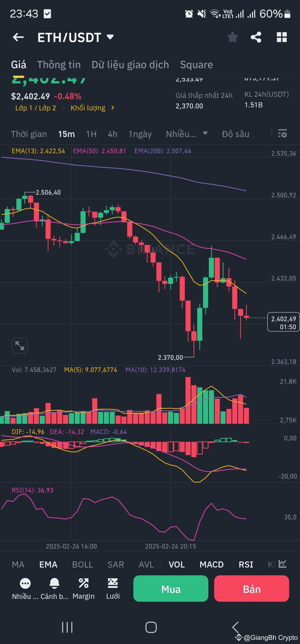
Task: Enable the BOLL indicator
Action: (x=82, y=564)
